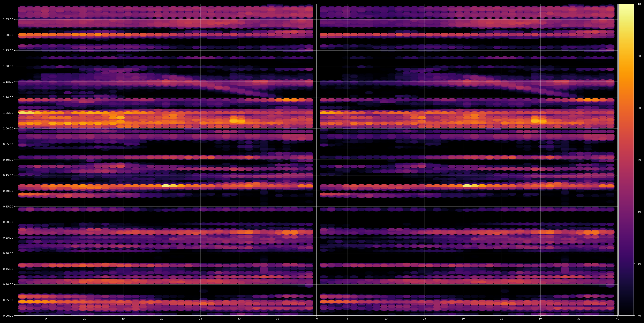The width and height of the screenshot is (644, 323).
Task: Select the −60 colorbar tick label
Action: point(638,264)
